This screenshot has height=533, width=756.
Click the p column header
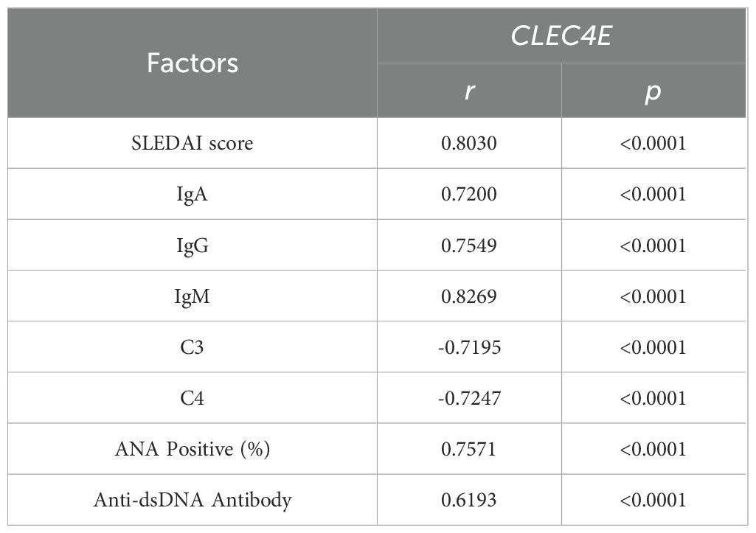pos(653,91)
